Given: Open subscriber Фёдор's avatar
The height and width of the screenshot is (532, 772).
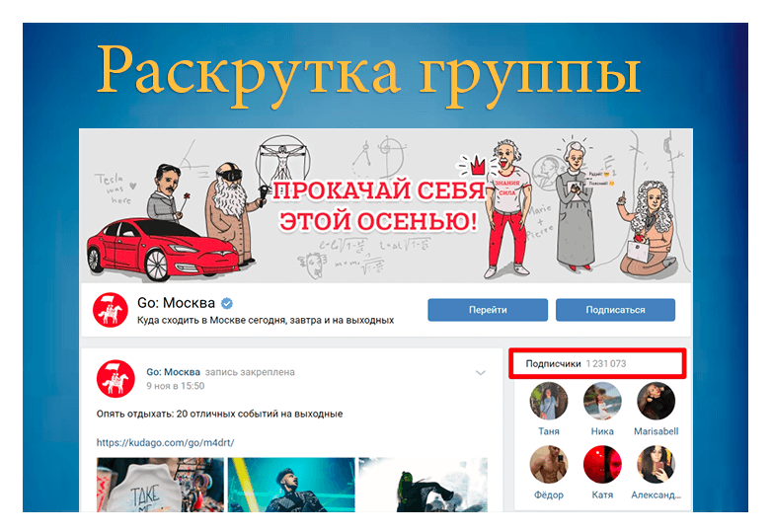Looking at the screenshot, I should tap(549, 465).
